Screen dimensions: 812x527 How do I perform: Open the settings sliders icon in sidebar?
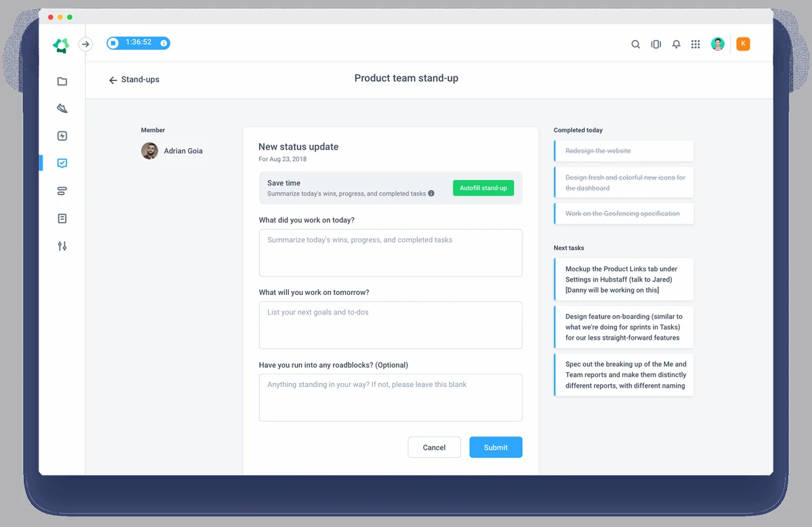[62, 246]
